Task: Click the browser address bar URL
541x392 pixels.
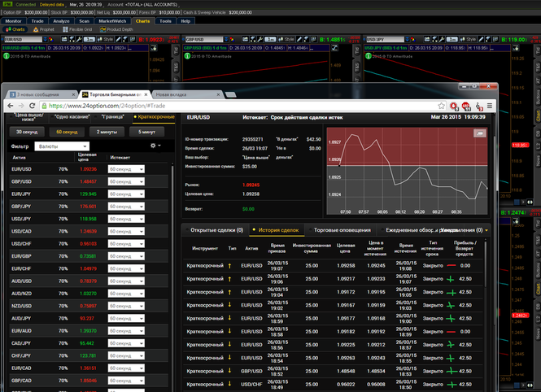Action: 163,105
